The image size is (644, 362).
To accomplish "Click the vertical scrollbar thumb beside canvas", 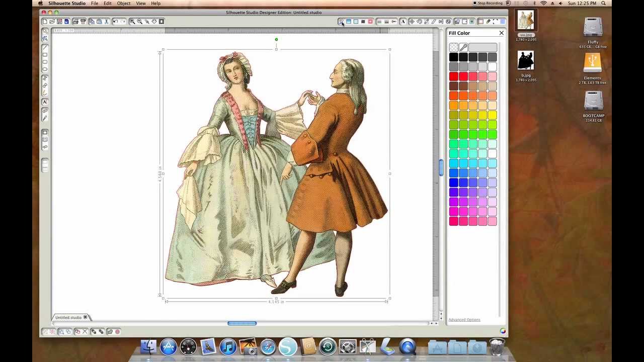I will tap(441, 167).
